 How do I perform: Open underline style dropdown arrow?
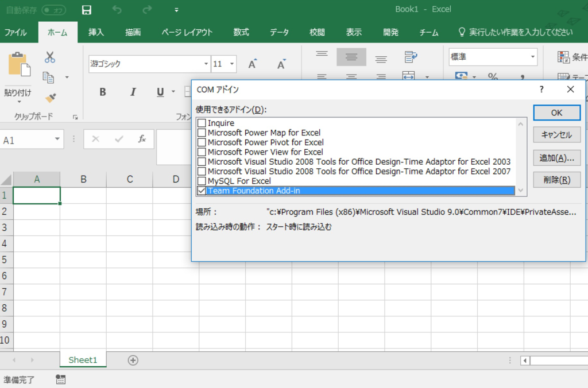[173, 91]
